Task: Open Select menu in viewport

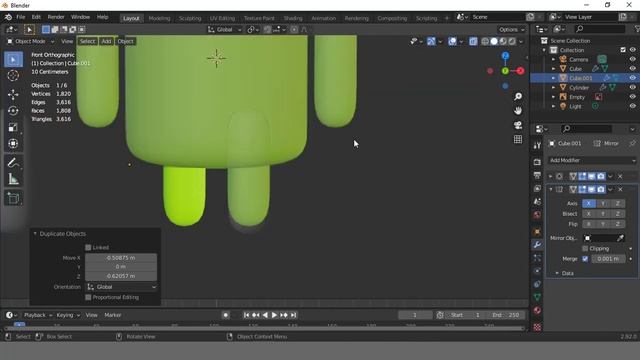Action: pos(87,41)
